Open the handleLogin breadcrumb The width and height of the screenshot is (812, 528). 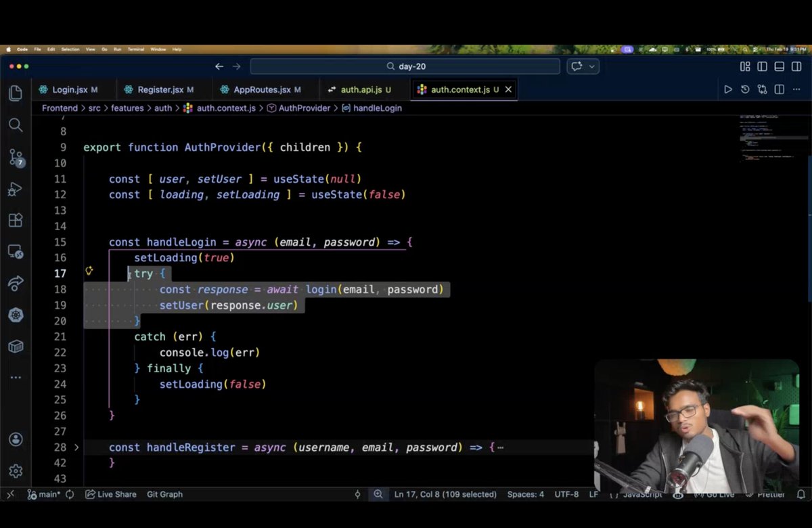[x=371, y=108]
